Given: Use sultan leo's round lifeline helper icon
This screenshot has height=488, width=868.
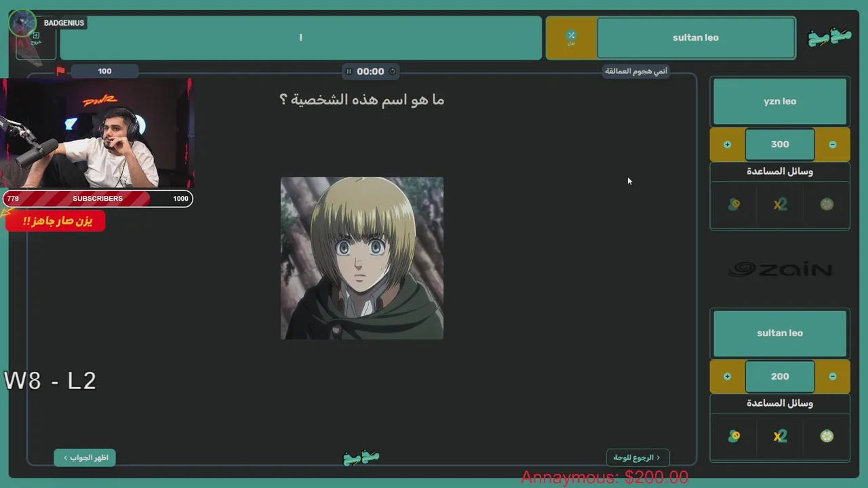Looking at the screenshot, I should [x=827, y=436].
